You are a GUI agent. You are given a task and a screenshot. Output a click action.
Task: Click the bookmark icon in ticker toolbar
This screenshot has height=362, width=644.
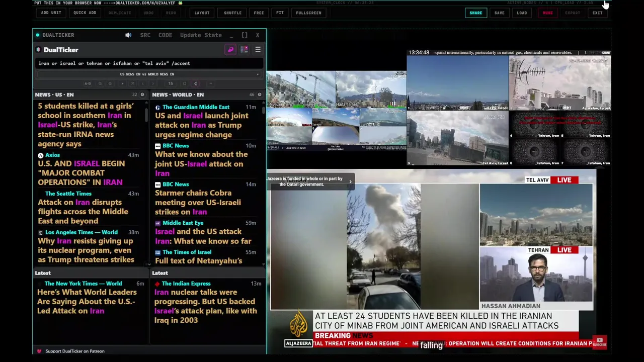coord(185,83)
